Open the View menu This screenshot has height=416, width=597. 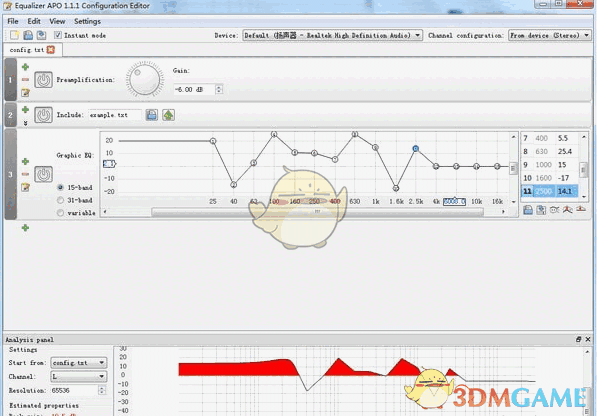coord(57,21)
